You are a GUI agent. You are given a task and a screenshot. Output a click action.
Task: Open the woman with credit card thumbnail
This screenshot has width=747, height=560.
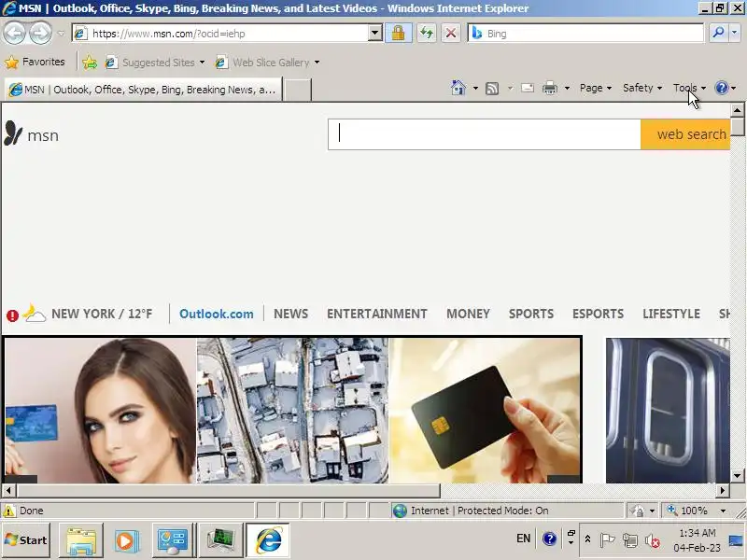pyautogui.click(x=101, y=411)
